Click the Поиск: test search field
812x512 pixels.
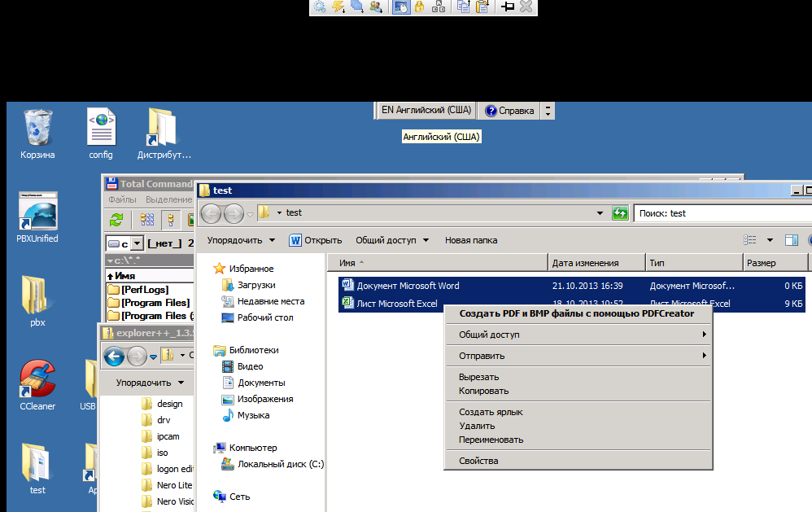click(x=720, y=213)
